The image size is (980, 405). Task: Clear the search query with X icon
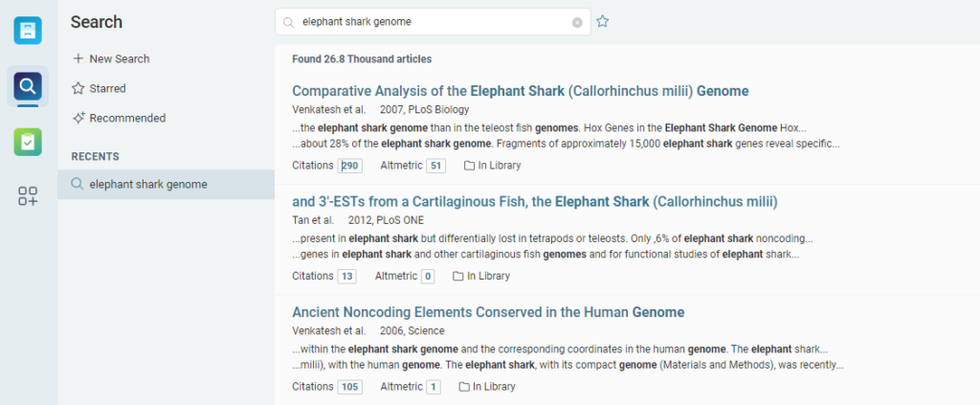[577, 22]
